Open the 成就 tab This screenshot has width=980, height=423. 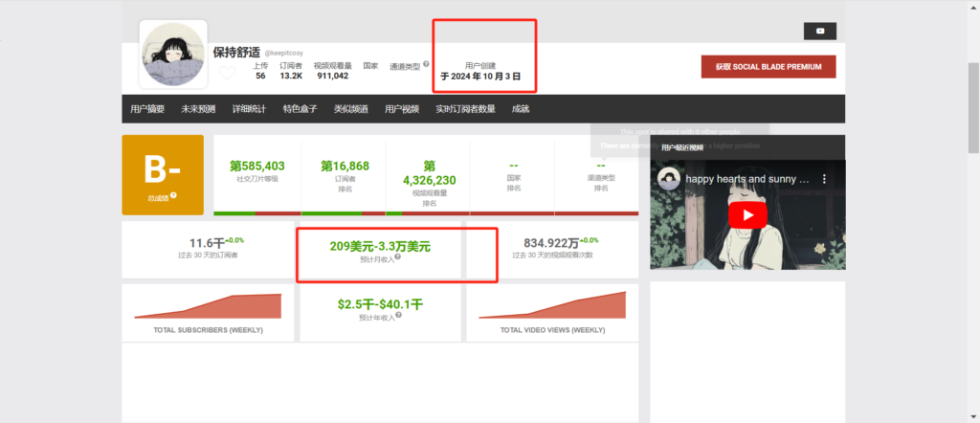520,109
